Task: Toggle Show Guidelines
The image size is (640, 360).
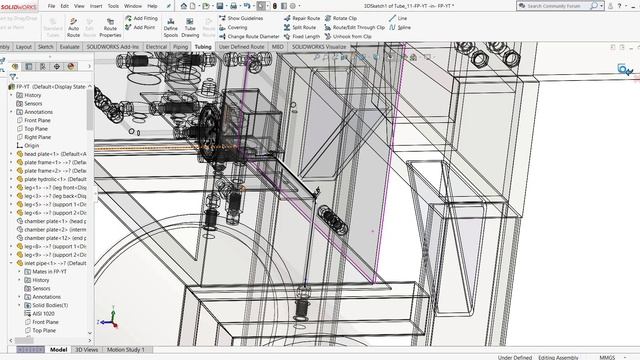Action: 241,18
